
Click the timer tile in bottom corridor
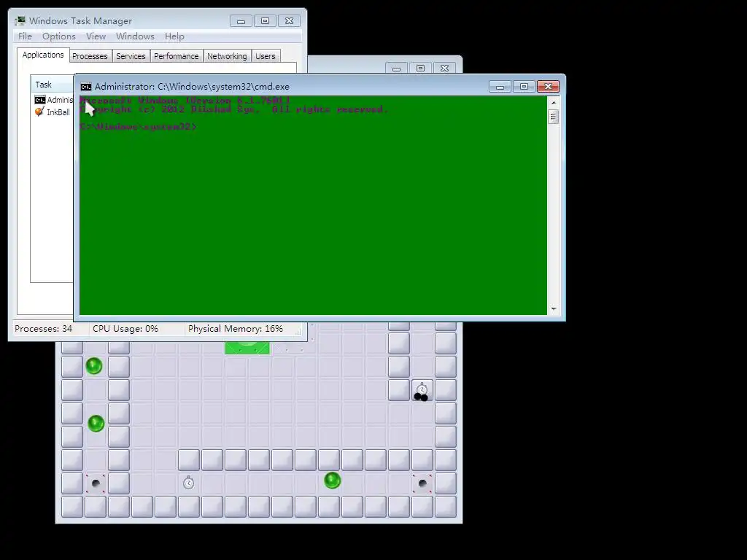(188, 483)
